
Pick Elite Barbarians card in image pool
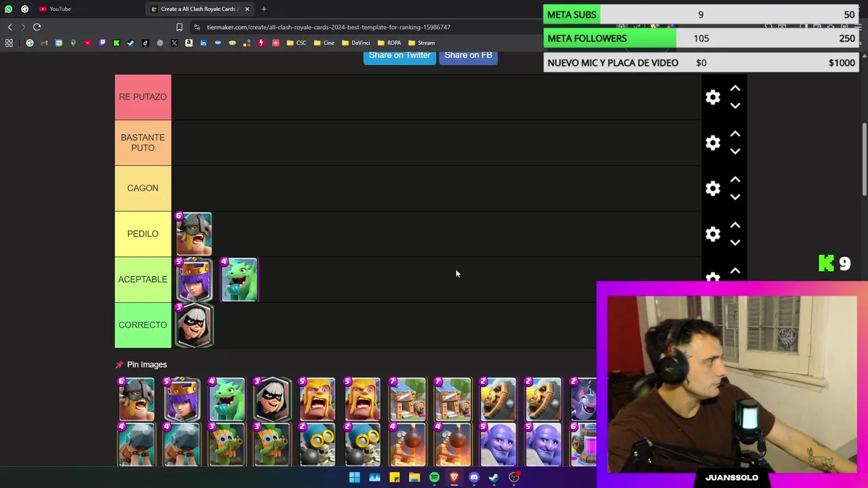[x=136, y=400]
